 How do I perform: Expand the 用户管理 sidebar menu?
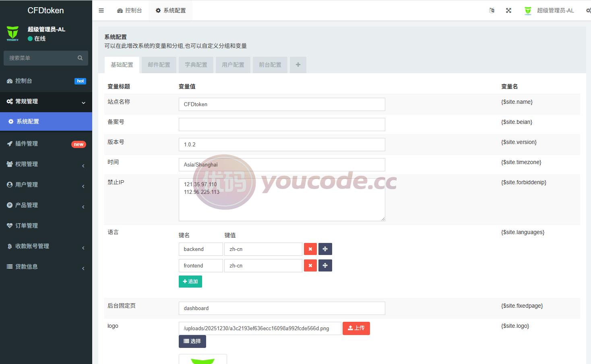pos(46,185)
